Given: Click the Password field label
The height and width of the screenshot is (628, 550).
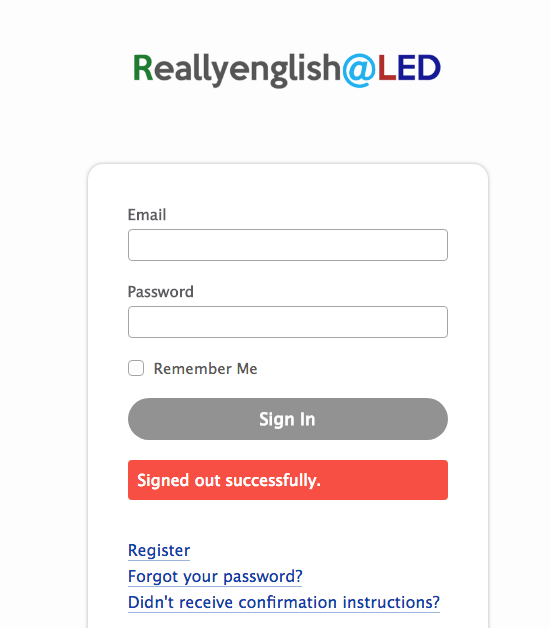Looking at the screenshot, I should pyautogui.click(x=160, y=292).
